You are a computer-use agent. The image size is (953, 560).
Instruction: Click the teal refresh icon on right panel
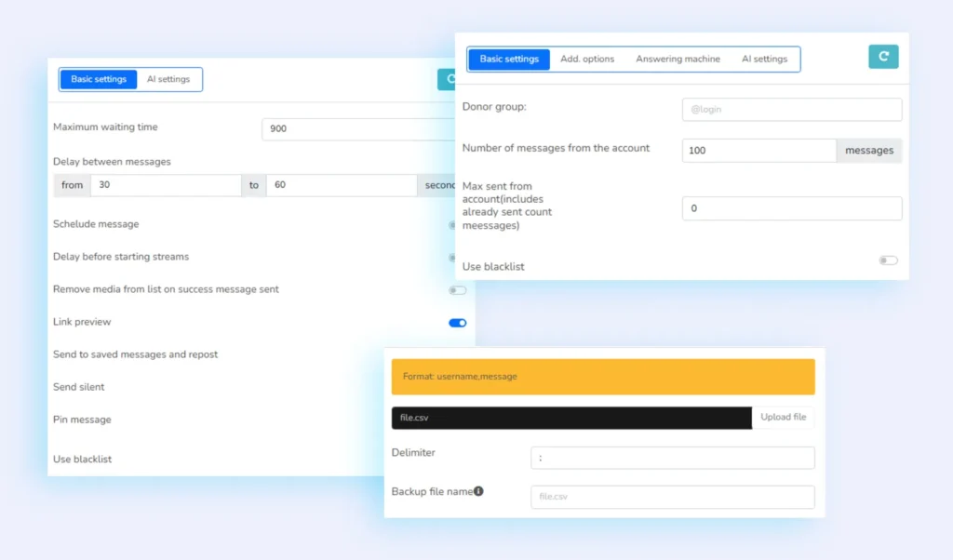(x=882, y=56)
